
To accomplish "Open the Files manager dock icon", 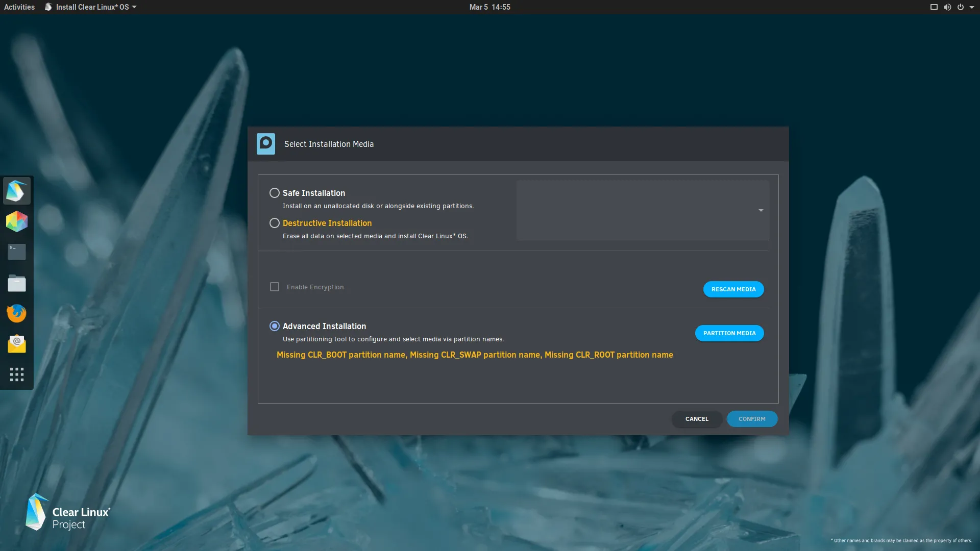I will pos(17,283).
